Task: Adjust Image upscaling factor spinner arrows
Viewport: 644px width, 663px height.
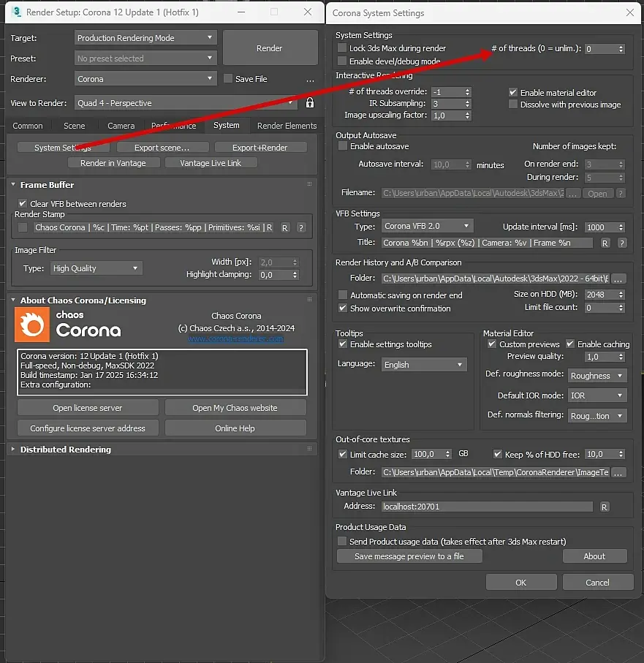Action: 467,115
